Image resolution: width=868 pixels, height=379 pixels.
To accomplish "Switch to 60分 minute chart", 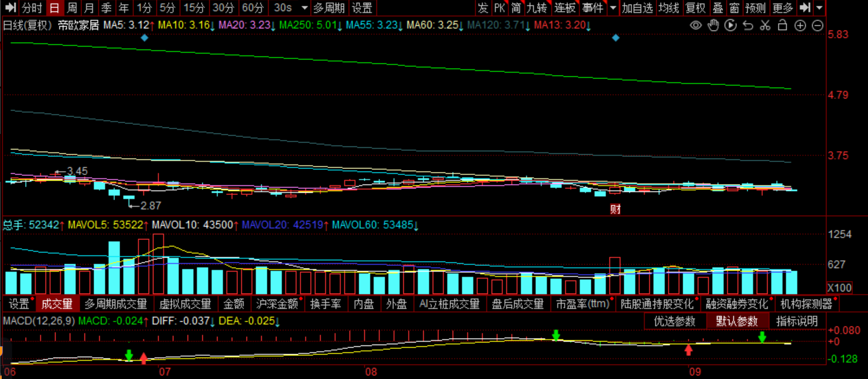I will (x=252, y=8).
